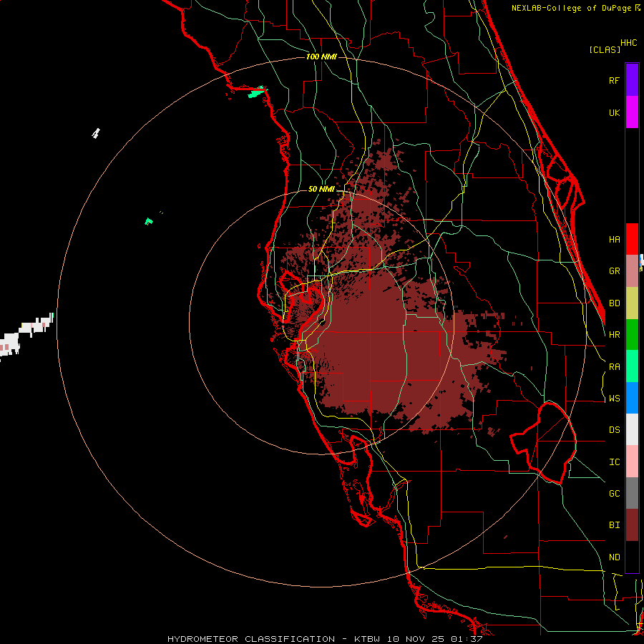The image size is (644, 644).
Task: Click the "RA" legend label
Action: [x=614, y=366]
